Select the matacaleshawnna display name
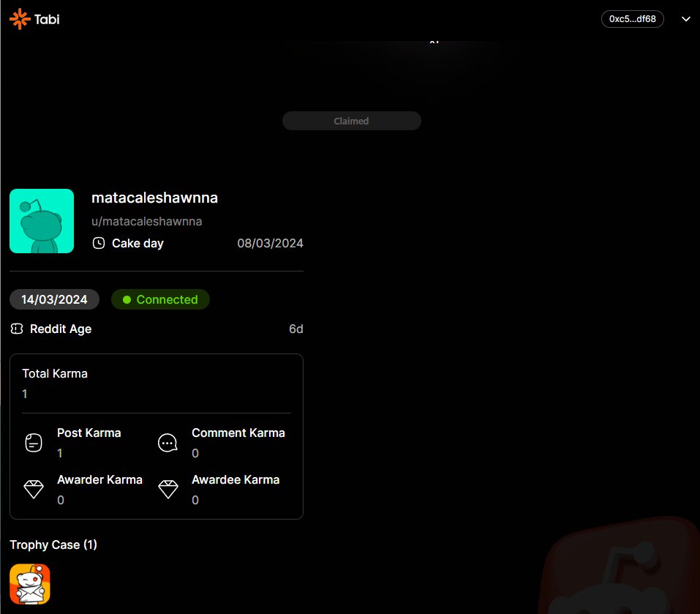Image resolution: width=700 pixels, height=614 pixels. pyautogui.click(x=154, y=198)
